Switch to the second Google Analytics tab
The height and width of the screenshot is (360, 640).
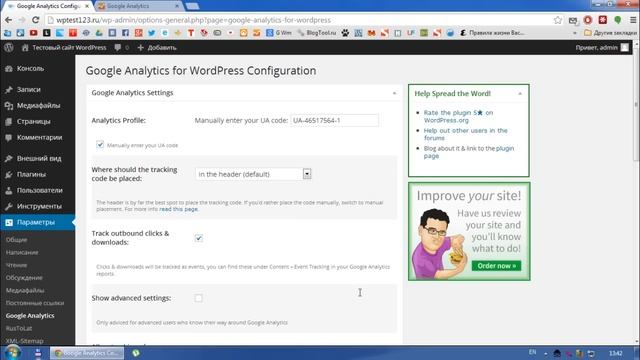point(139,6)
